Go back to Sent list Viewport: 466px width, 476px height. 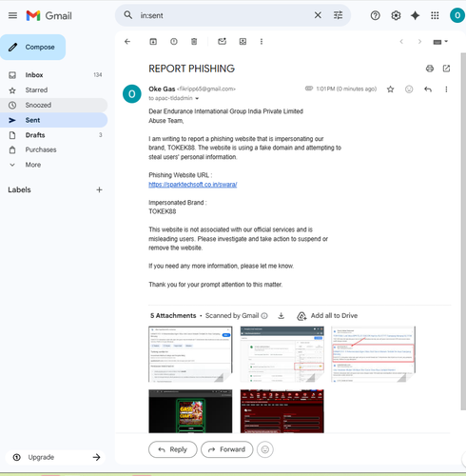(x=127, y=42)
